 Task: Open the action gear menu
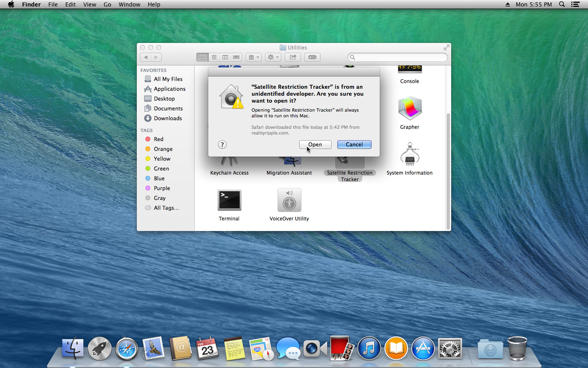click(x=273, y=57)
